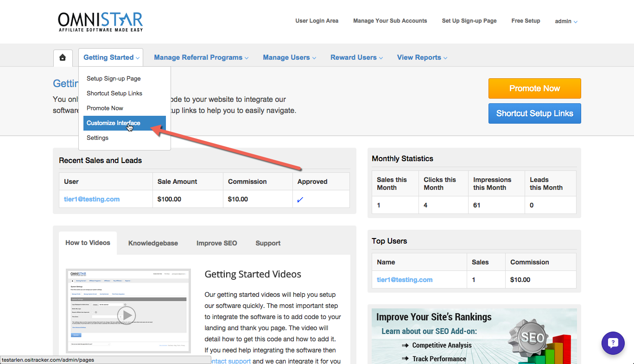
Task: Click the Monthly Statistics heading
Action: [402, 158]
